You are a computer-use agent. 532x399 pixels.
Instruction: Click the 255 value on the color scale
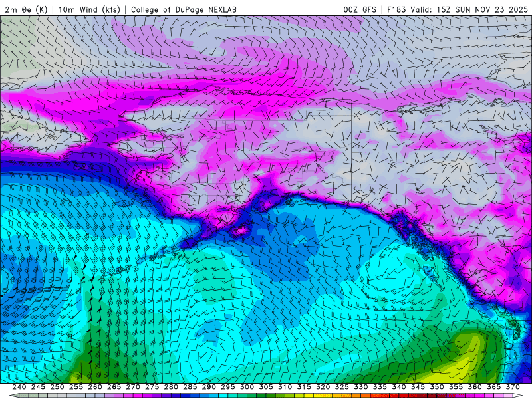pos(76,387)
